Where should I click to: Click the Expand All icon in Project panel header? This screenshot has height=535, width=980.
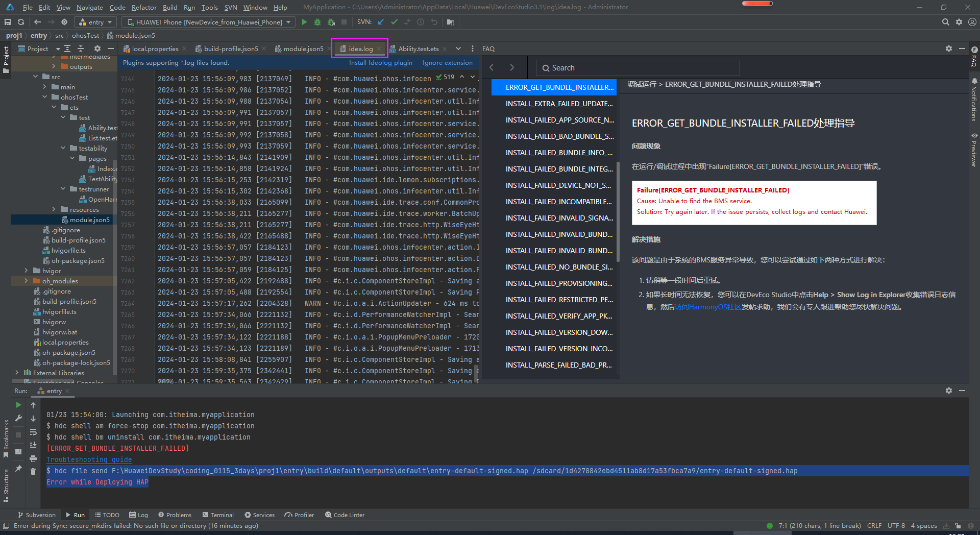pos(67,48)
